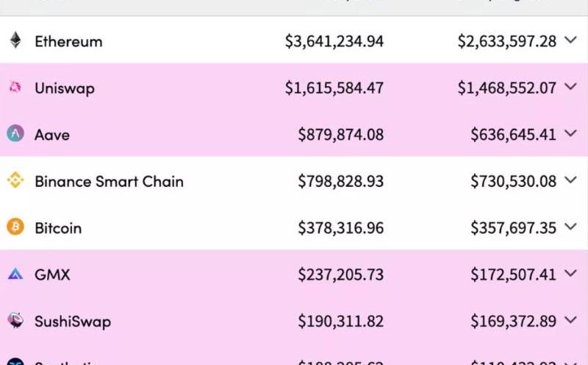Click the GMX triangle logo icon
Viewport: 588px width, 365px height.
click(15, 274)
